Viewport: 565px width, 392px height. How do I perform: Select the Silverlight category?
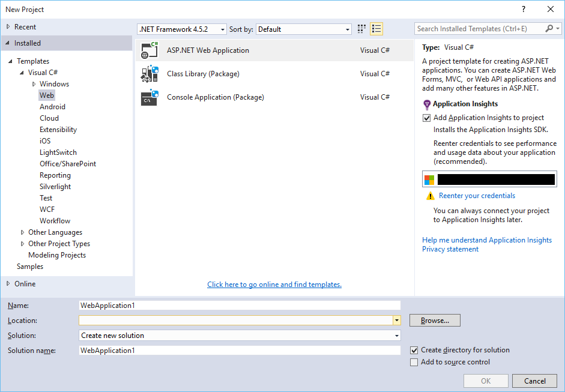(x=55, y=187)
